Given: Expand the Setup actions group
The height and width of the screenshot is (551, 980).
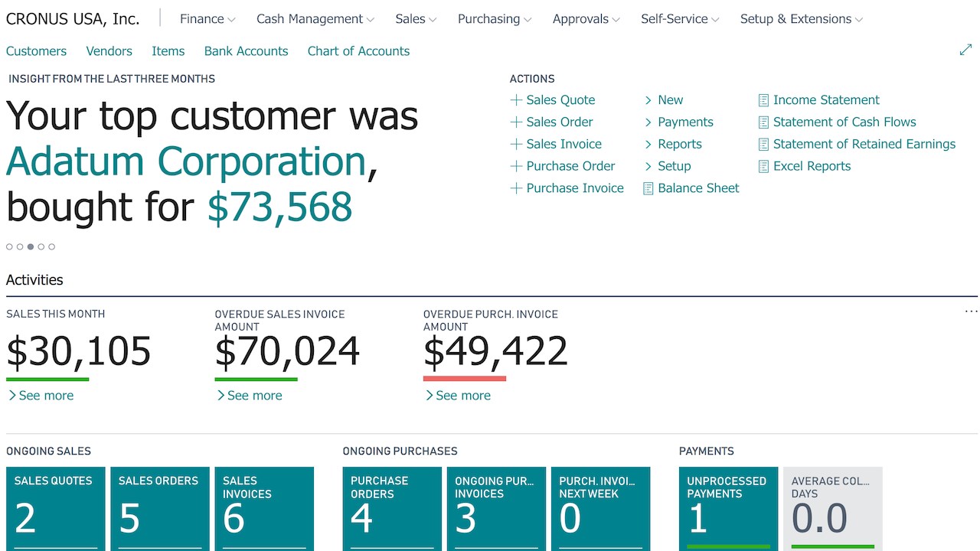Looking at the screenshot, I should pyautogui.click(x=667, y=166).
